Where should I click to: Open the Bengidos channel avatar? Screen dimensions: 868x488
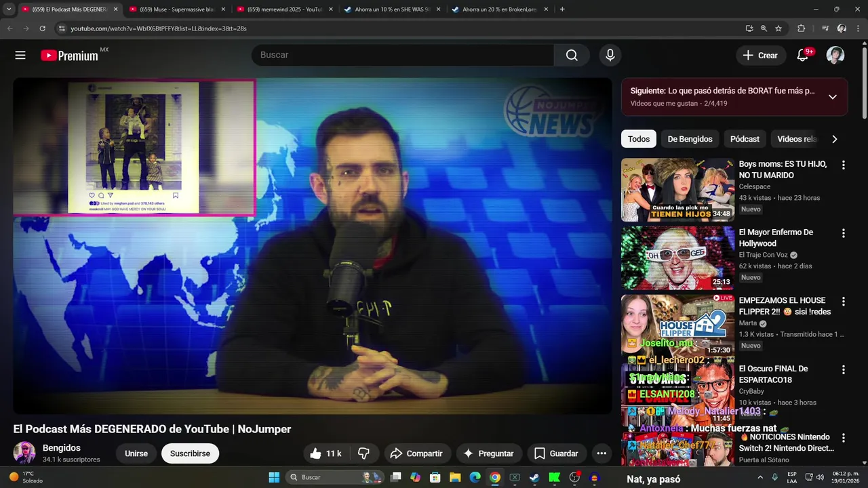point(24,453)
